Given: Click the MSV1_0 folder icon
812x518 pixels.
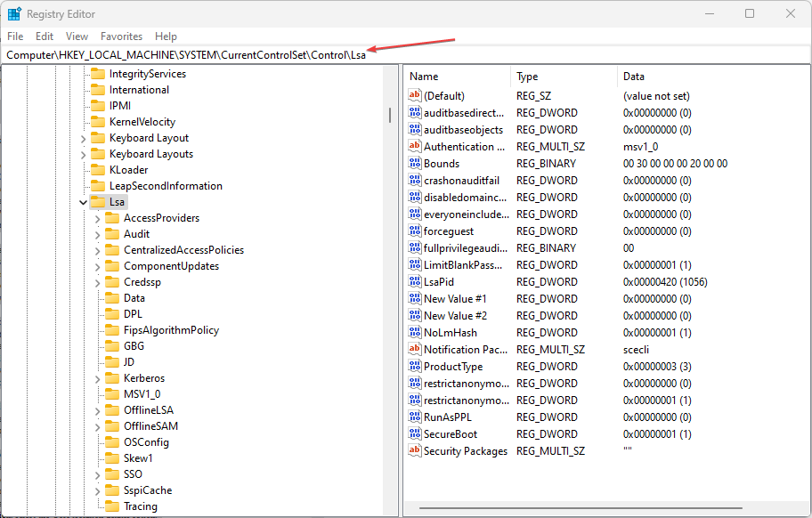Looking at the screenshot, I should pyautogui.click(x=112, y=393).
